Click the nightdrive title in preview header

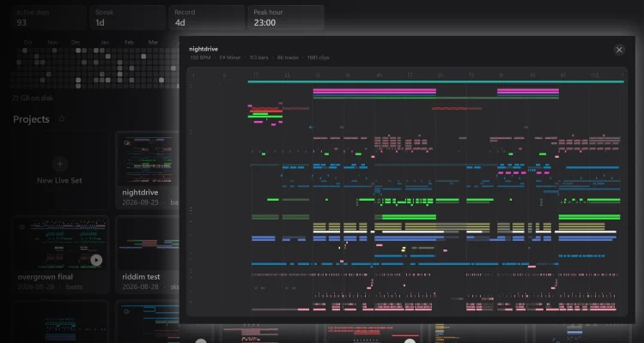coord(204,49)
